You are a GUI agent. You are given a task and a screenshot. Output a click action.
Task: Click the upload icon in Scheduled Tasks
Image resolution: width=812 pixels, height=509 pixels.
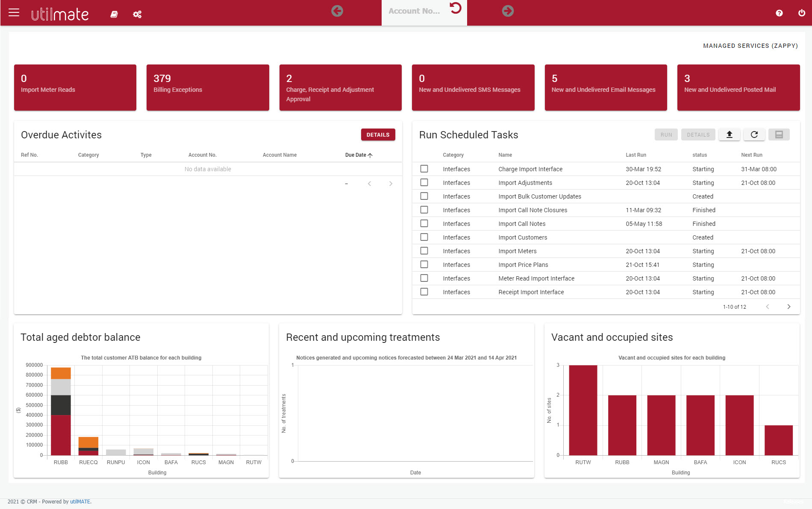tap(730, 135)
